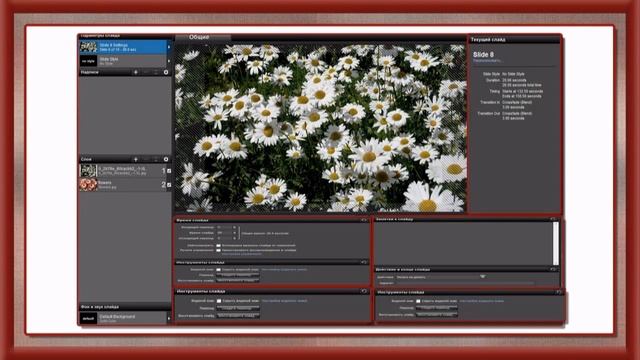Open watermark settings link in upper Инструменты слайда panel

[284, 270]
